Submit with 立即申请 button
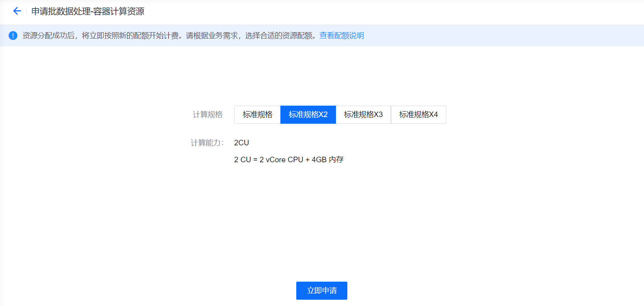This screenshot has width=644, height=306. [x=322, y=291]
